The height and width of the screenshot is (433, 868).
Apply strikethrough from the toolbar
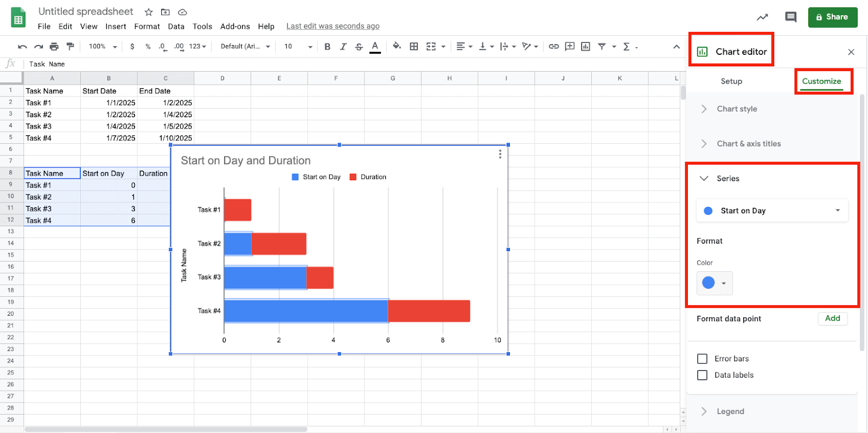point(359,47)
